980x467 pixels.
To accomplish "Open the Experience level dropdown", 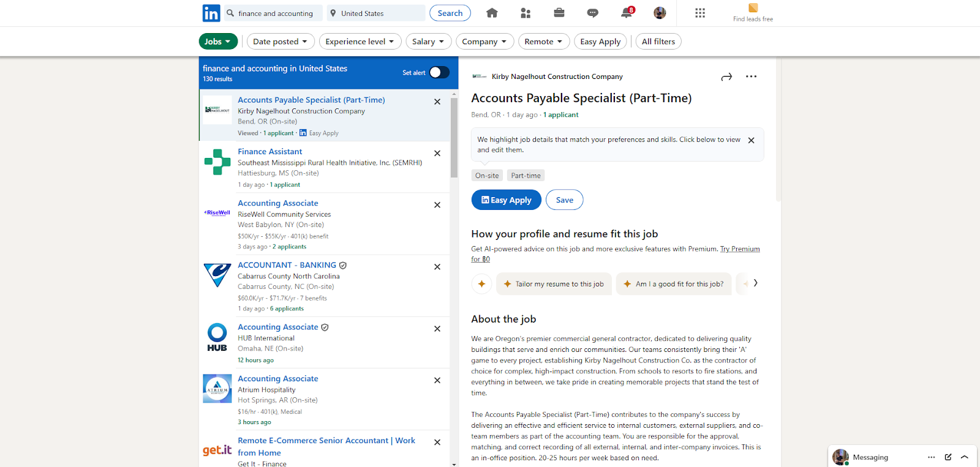I will pyautogui.click(x=360, y=42).
